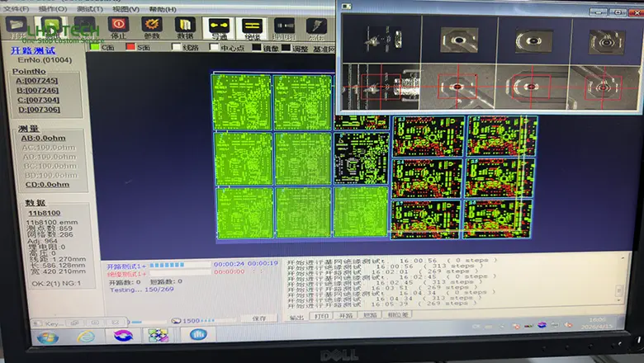The image size is (644, 363).
Task: Click the green C面 color swatch
Action: click(95, 47)
